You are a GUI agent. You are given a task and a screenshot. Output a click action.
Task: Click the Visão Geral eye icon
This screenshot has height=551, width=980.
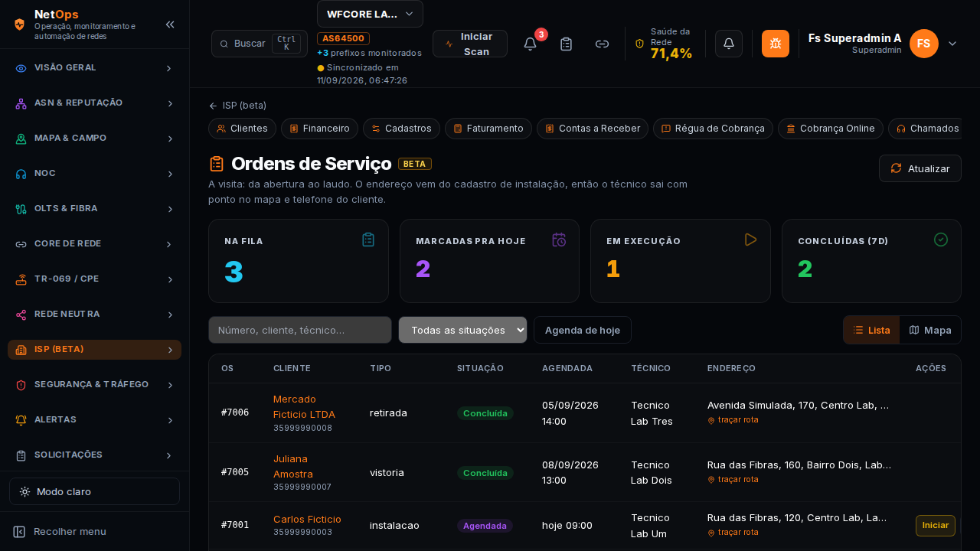point(21,68)
